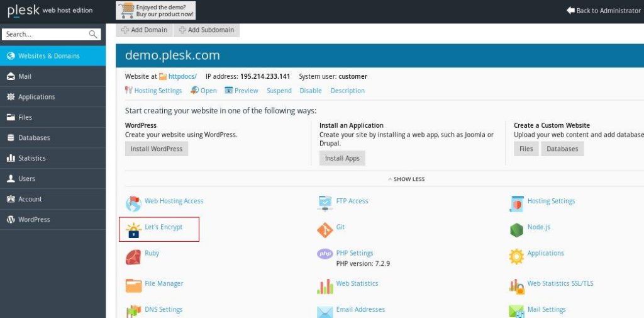Click the Let's Encrypt padlock icon

pos(133,230)
